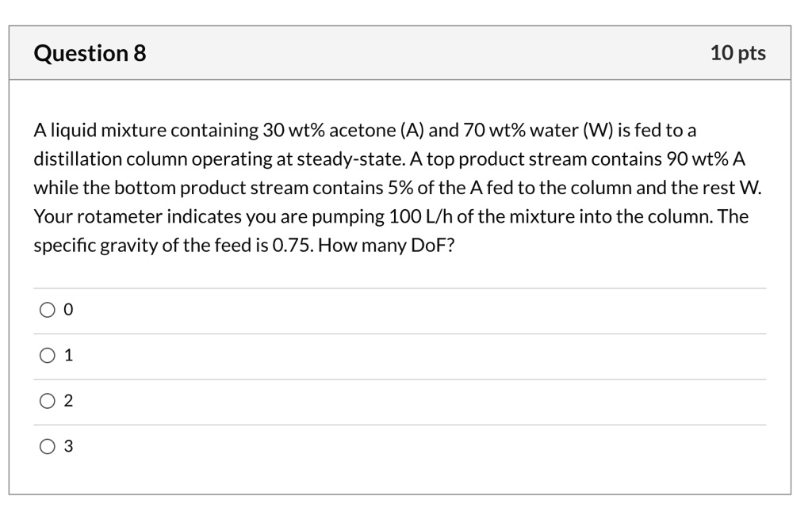Select the radio button for answer 1
The image size is (812, 519).
[48, 356]
